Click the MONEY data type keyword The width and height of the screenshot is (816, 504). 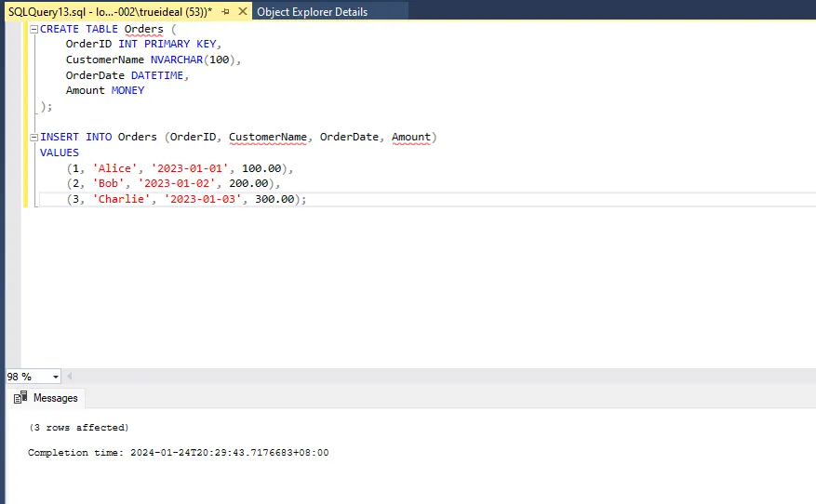127,91
